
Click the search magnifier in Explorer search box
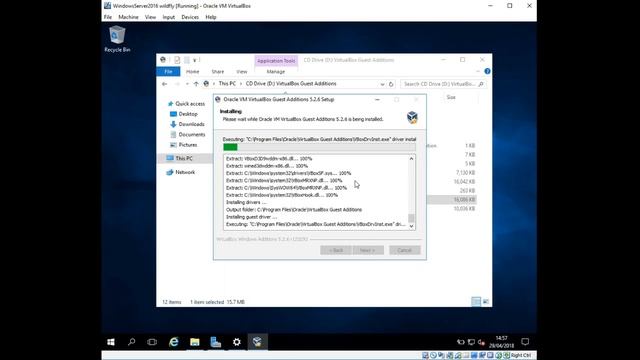pyautogui.click(x=481, y=84)
